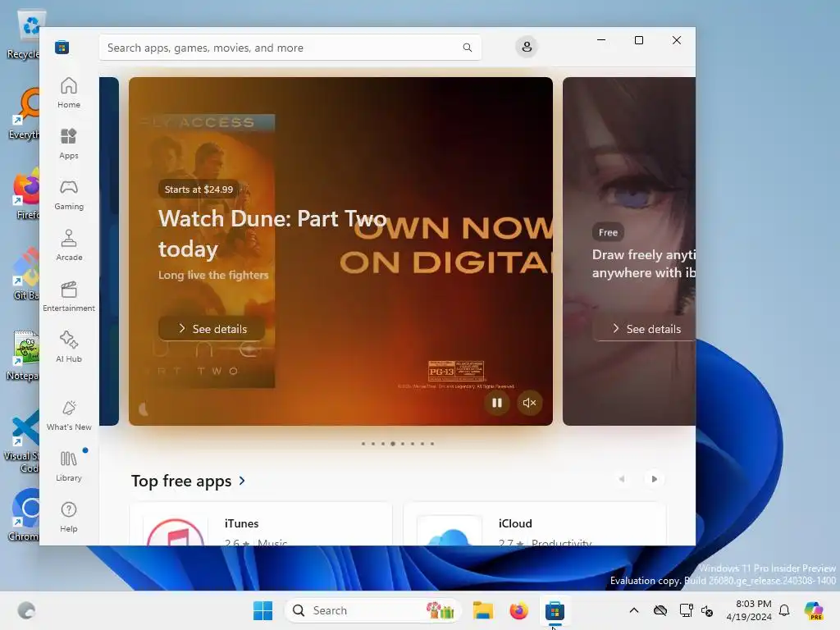Minimize the Microsoft Store window
Image resolution: width=840 pixels, height=630 pixels.
pos(601,40)
